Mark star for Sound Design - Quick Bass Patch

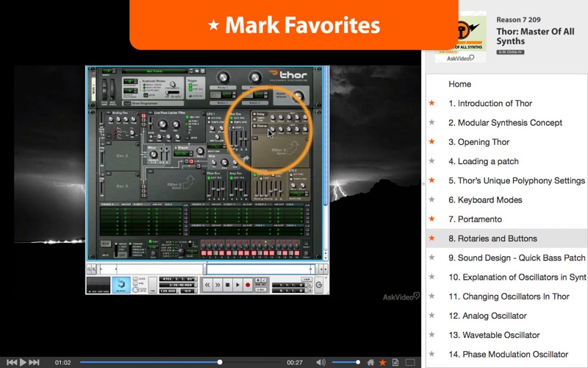click(x=432, y=257)
